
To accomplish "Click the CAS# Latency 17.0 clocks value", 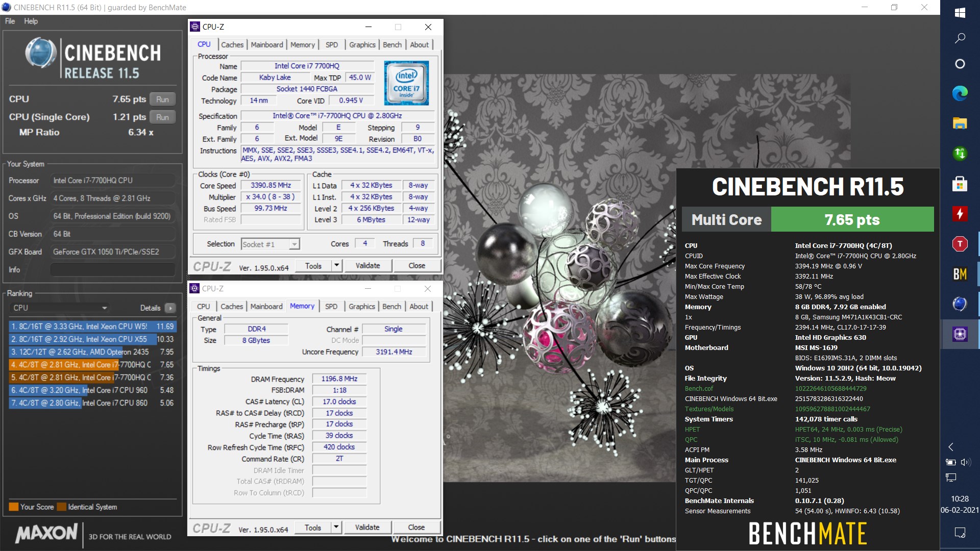I will (x=339, y=402).
